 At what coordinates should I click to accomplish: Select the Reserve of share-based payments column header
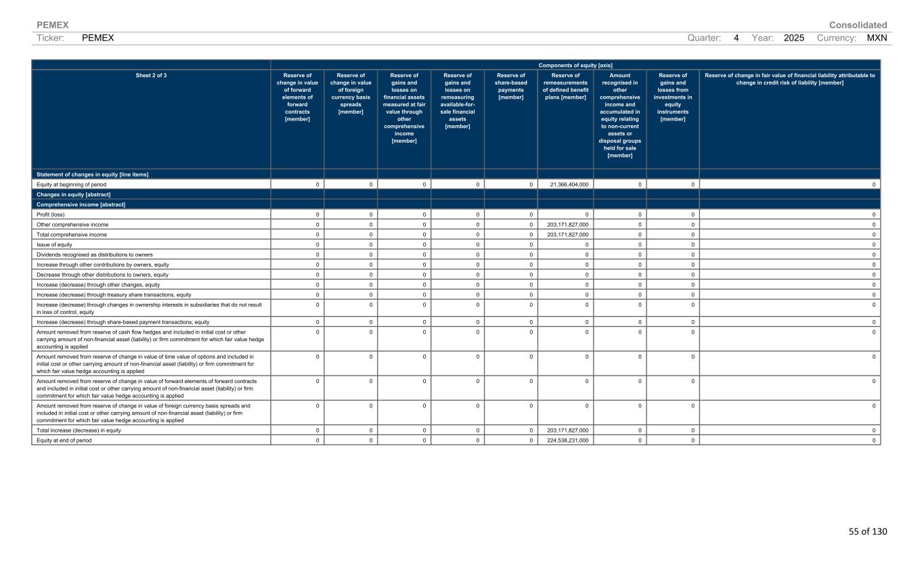coord(510,87)
